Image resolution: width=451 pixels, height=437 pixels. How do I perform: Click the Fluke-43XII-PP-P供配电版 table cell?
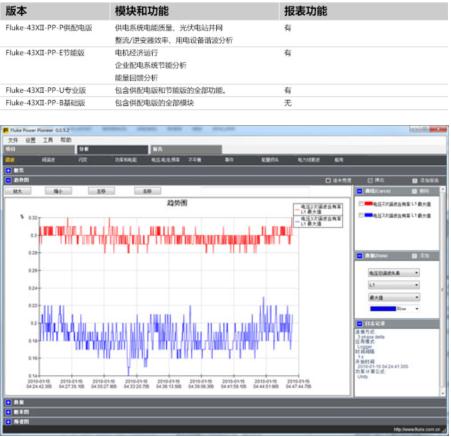[x=49, y=28]
